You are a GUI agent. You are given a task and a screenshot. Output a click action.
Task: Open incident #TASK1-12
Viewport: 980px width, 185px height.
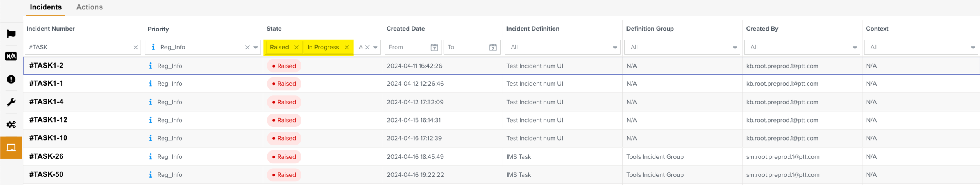48,120
